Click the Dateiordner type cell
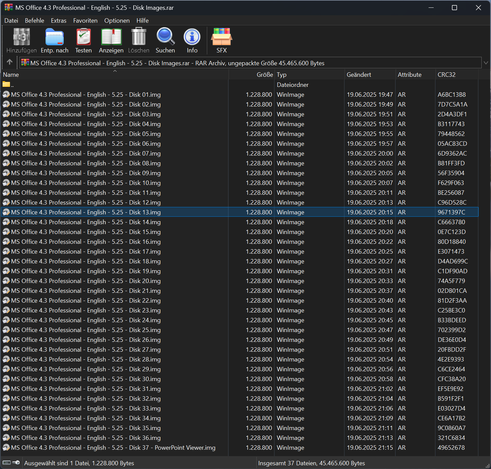Viewport: 491px width, 469px height. [x=292, y=85]
